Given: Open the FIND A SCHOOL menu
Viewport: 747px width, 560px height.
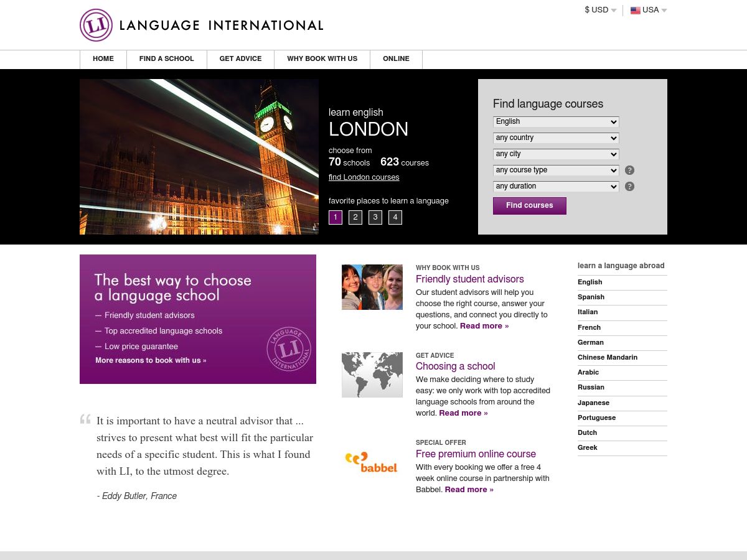Looking at the screenshot, I should click(167, 59).
